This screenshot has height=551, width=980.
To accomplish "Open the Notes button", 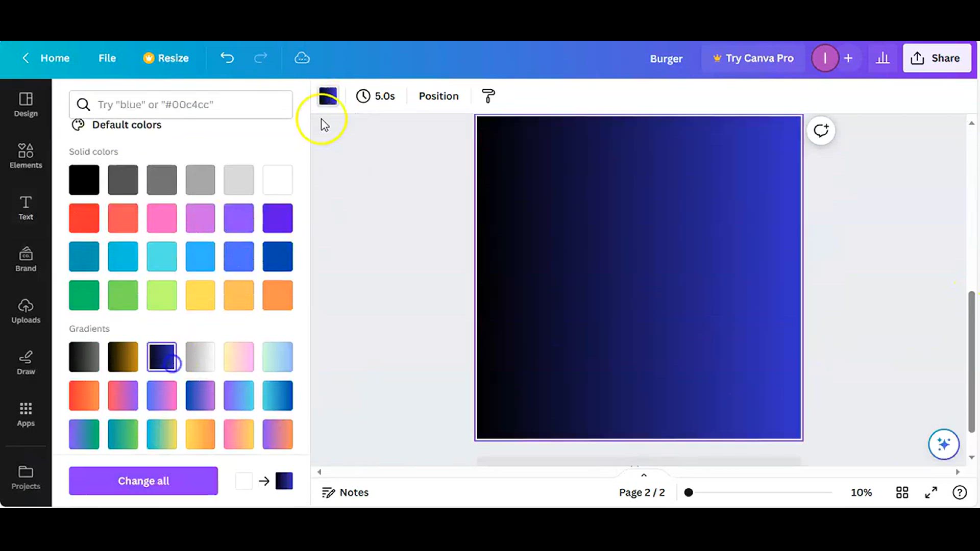I will pos(346,492).
